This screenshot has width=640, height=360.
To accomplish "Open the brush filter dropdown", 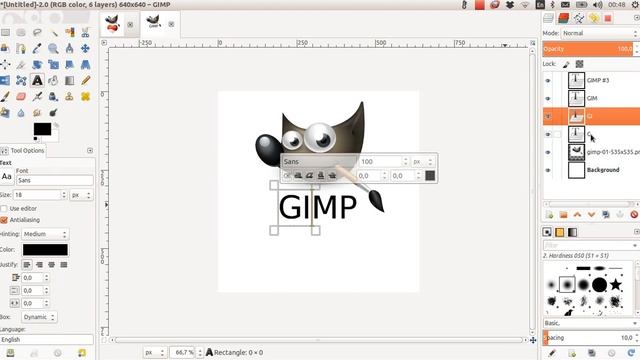I will pyautogui.click(x=591, y=245).
